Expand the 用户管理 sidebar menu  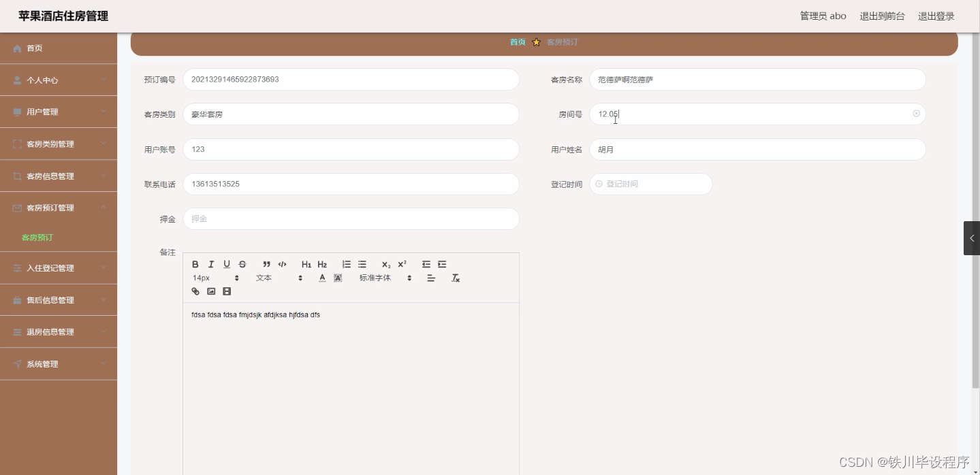pyautogui.click(x=59, y=112)
